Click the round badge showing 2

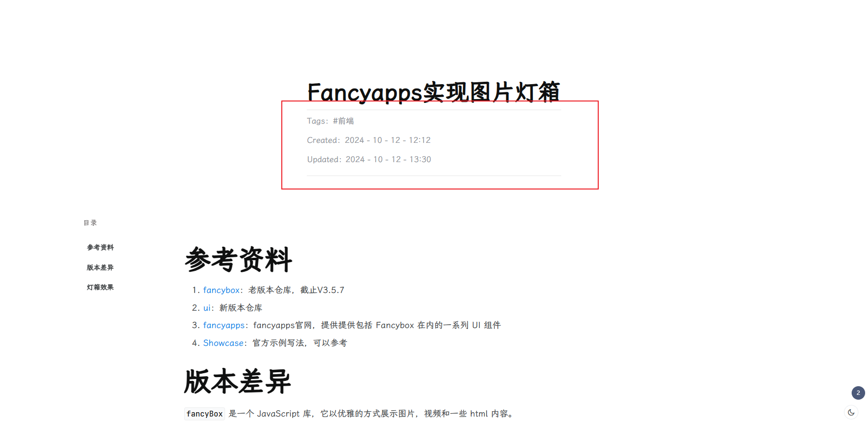[x=858, y=393]
